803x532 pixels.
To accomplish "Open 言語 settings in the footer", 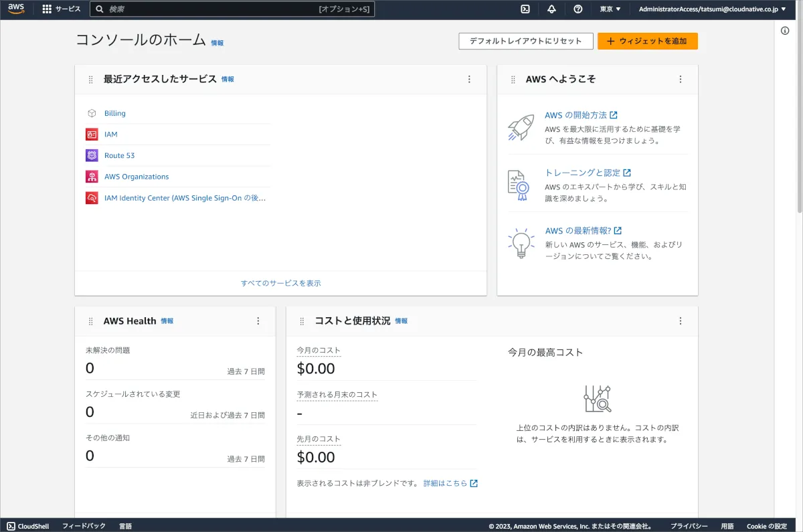I will (125, 526).
